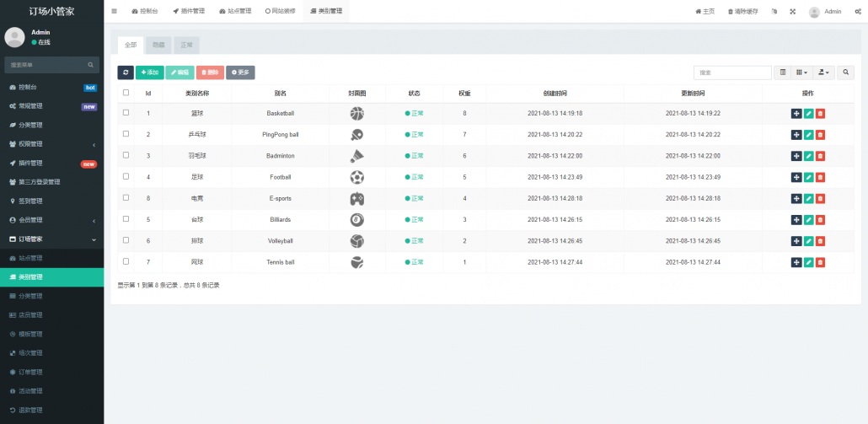Click the red delete icon in the Basketball row
This screenshot has width=868, height=424.
click(820, 113)
